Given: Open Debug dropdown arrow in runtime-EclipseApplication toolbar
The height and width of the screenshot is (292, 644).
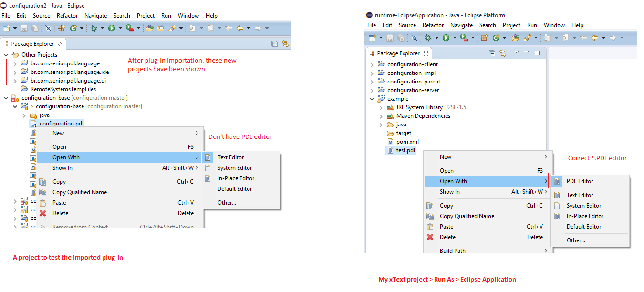Looking at the screenshot, I should (x=437, y=38).
